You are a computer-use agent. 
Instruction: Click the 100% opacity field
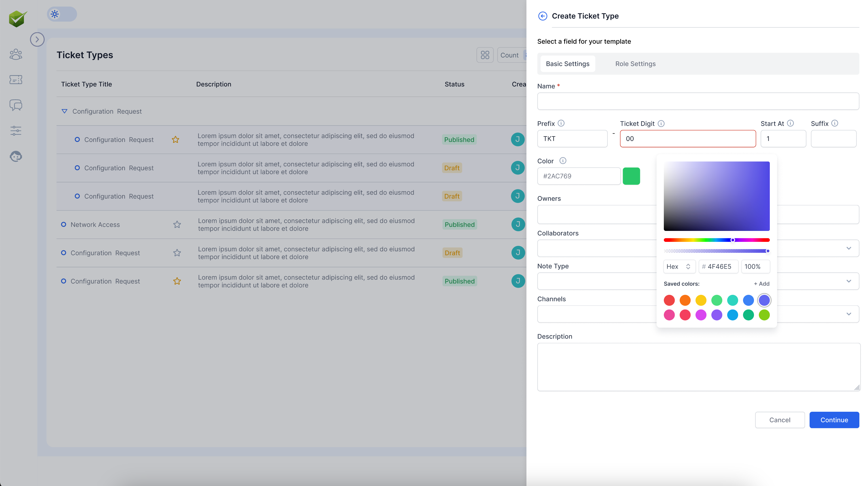pyautogui.click(x=755, y=267)
